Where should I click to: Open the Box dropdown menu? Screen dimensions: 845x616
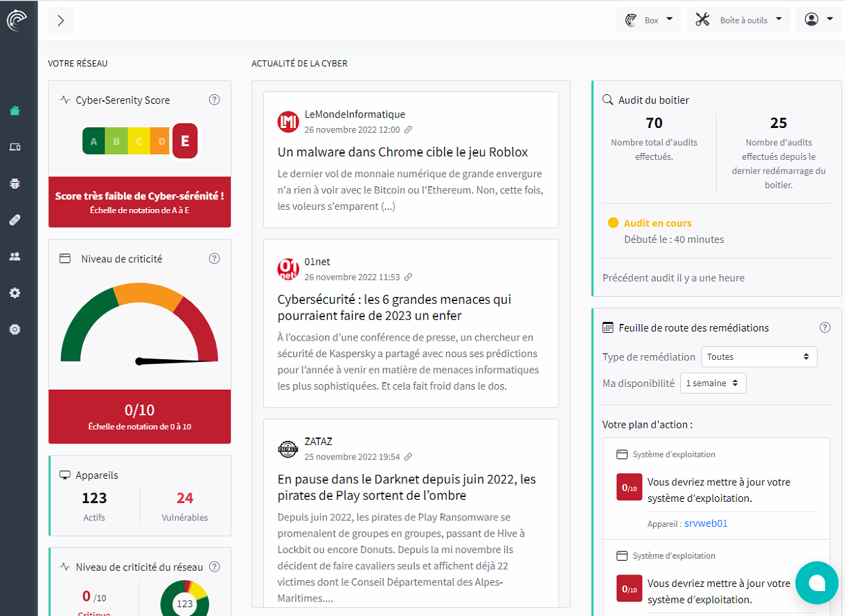pos(649,20)
